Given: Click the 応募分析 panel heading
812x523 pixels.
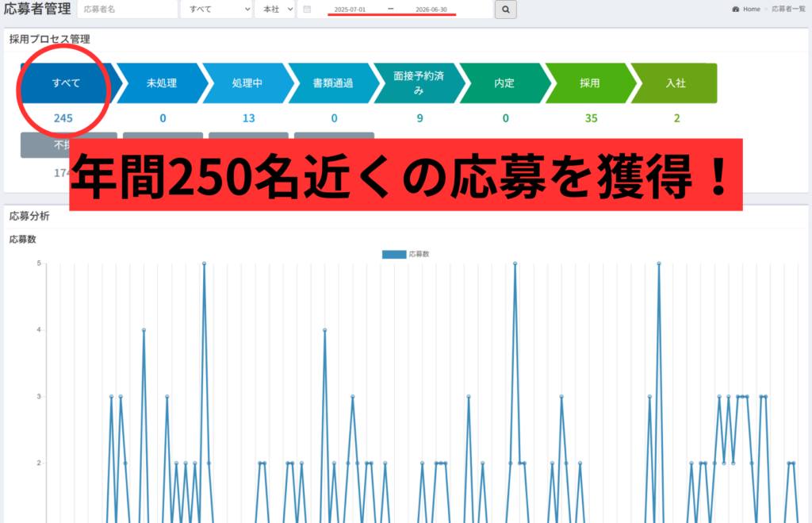Looking at the screenshot, I should (29, 216).
